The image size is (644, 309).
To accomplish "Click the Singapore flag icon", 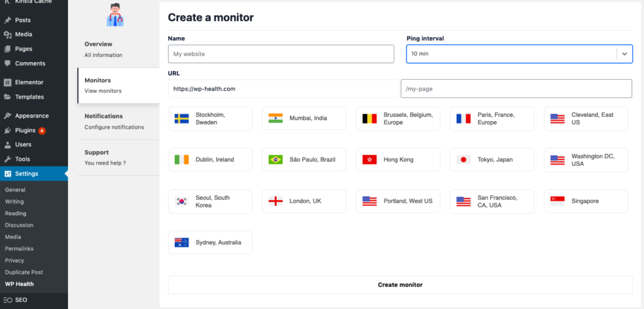I will [558, 202].
